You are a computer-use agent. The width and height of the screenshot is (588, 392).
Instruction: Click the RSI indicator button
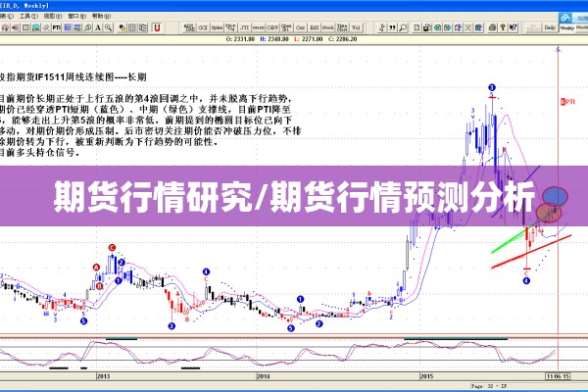pos(315,27)
